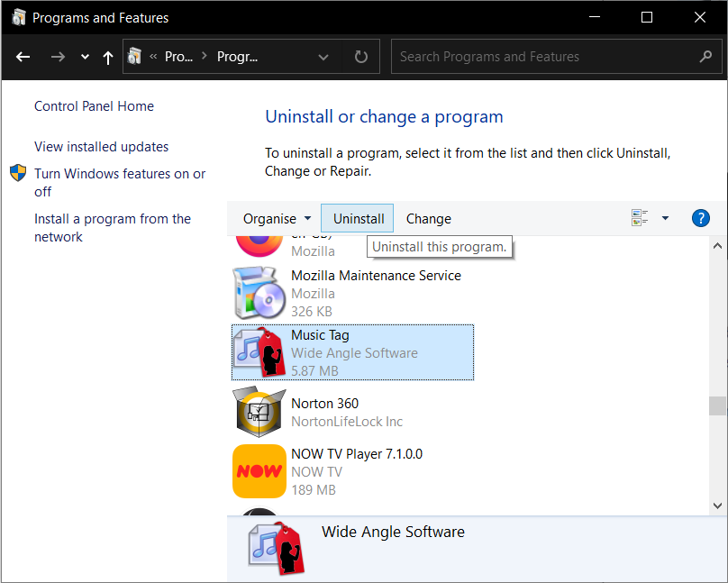The width and height of the screenshot is (728, 583).
Task: Select the Mozilla Maintenance Service entry
Action: pos(353,293)
